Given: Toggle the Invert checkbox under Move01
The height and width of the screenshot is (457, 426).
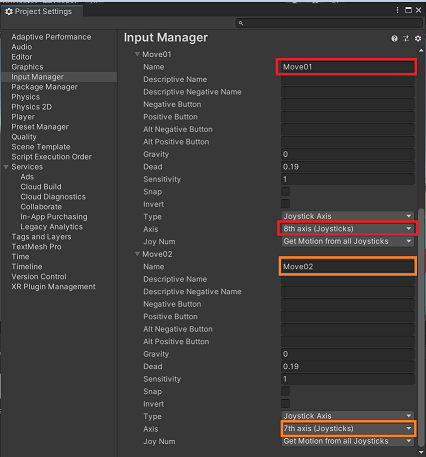Looking at the screenshot, I should (285, 204).
